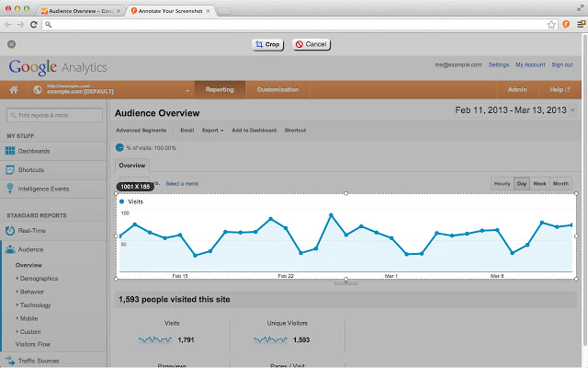
Task: Switch graph to Hourly view
Action: [503, 184]
